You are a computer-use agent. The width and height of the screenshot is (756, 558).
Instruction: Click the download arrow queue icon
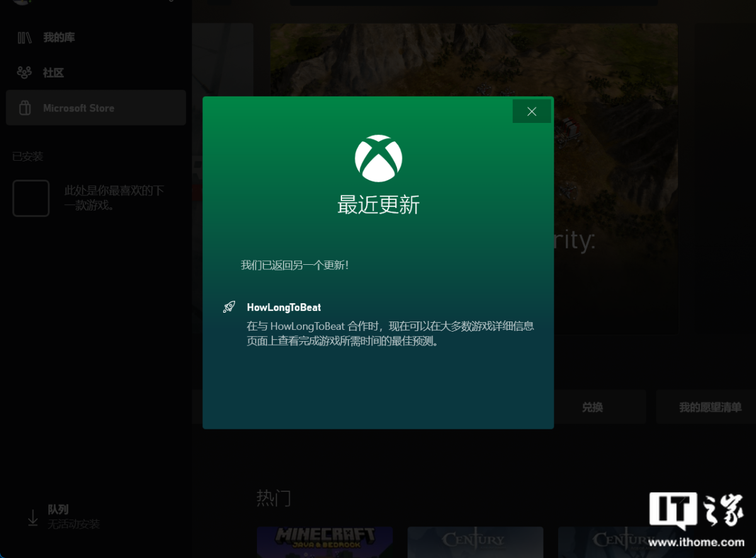pyautogui.click(x=33, y=518)
